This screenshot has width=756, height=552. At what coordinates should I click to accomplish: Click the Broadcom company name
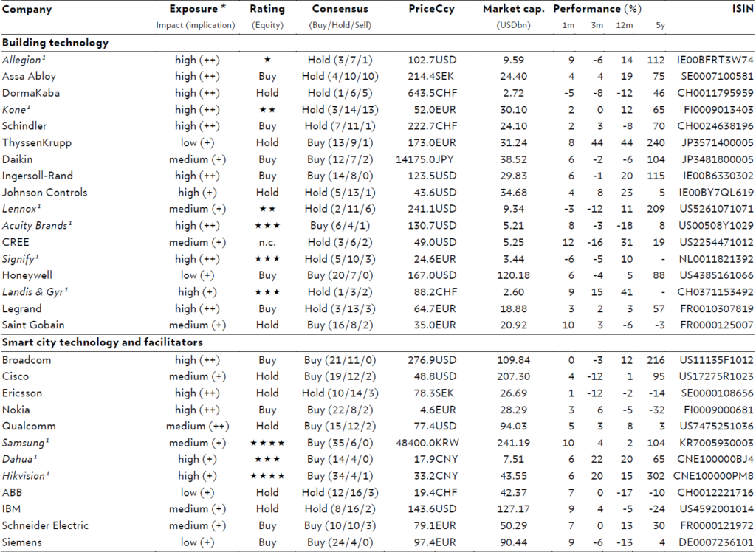point(26,360)
